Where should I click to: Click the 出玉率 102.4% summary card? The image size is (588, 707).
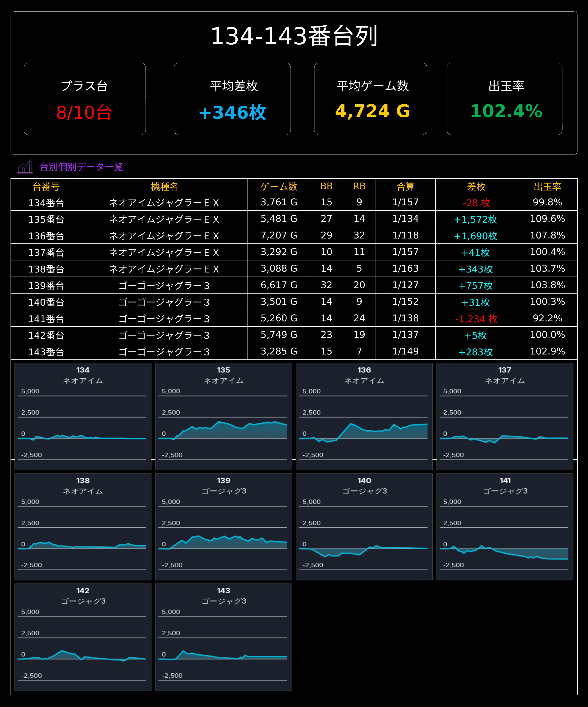click(x=504, y=99)
